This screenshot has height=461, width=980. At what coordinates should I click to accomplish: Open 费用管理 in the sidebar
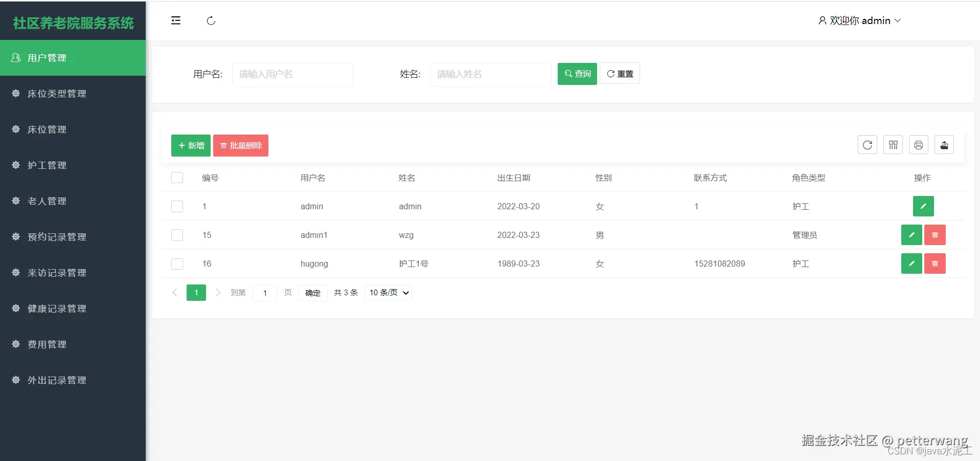tap(73, 344)
